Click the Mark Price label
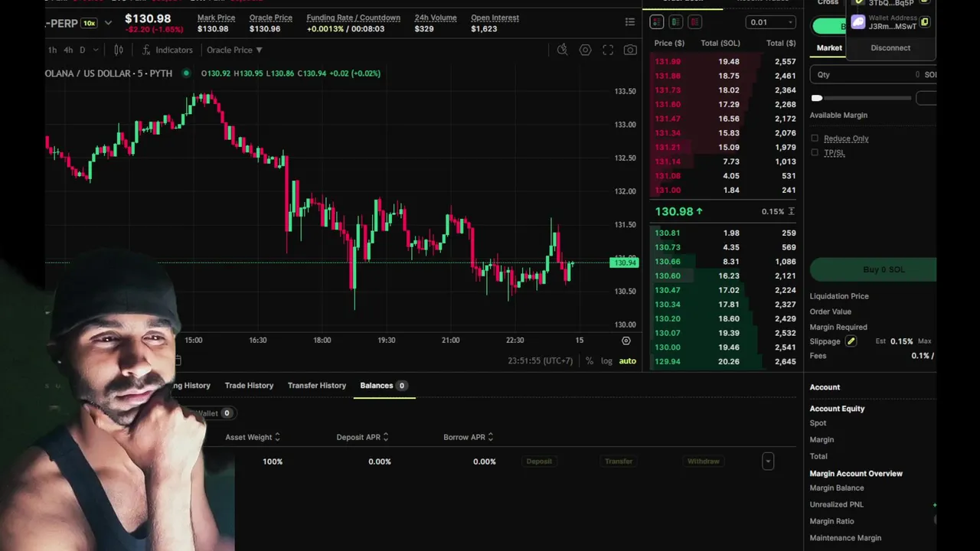 pos(216,18)
